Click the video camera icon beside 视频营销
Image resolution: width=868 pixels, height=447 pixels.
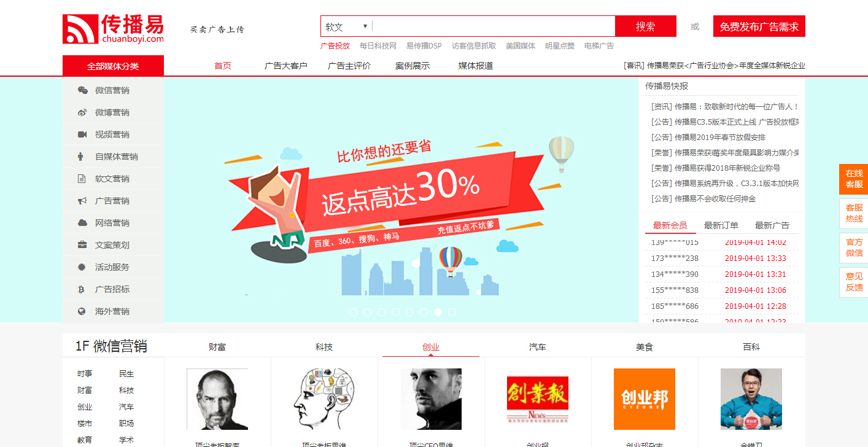(82, 134)
